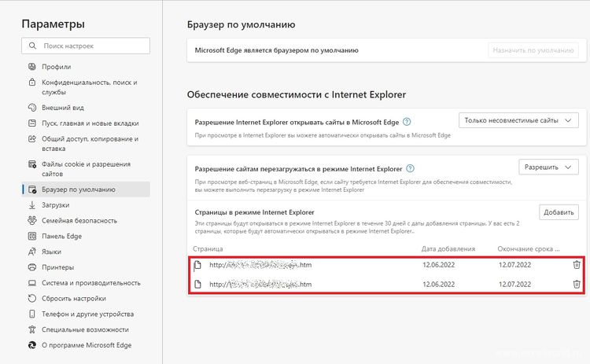Click help icon beside Internet Explorer открывать сайты

(x=407, y=122)
